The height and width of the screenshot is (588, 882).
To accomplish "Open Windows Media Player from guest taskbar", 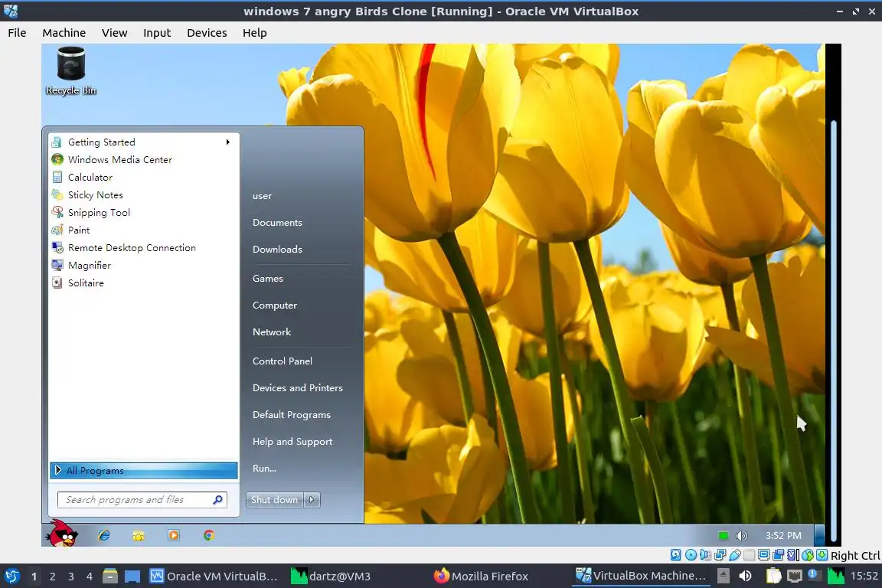I will (174, 536).
